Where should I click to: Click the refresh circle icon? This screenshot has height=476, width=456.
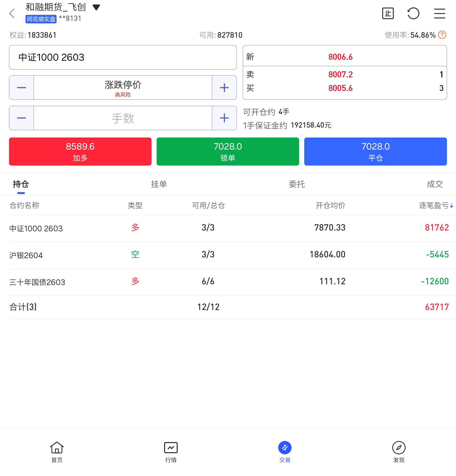[413, 13]
